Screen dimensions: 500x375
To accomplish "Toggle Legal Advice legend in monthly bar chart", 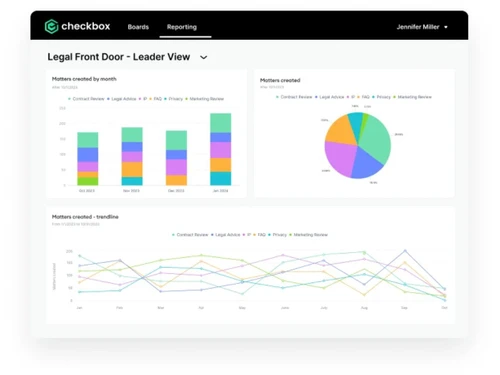I will 122,99.
